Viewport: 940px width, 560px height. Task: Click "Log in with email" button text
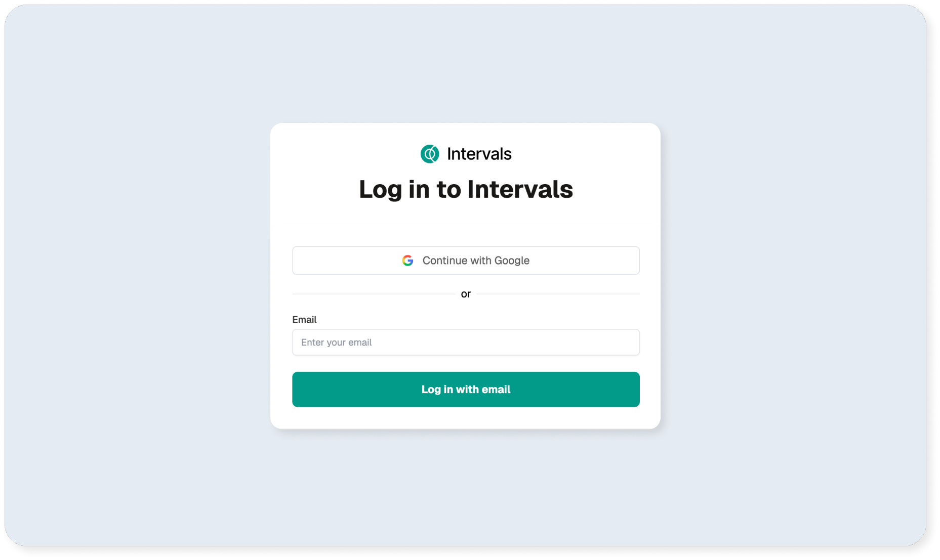[466, 390]
